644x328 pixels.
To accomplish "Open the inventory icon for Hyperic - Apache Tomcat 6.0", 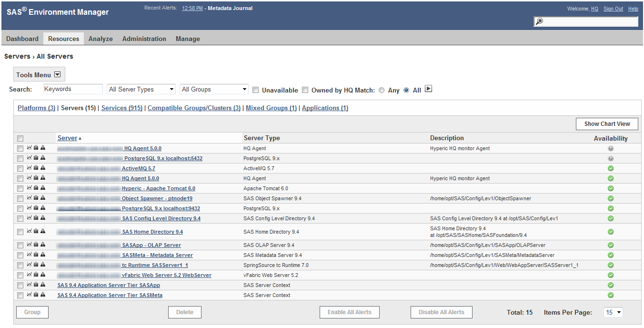I will (x=35, y=188).
